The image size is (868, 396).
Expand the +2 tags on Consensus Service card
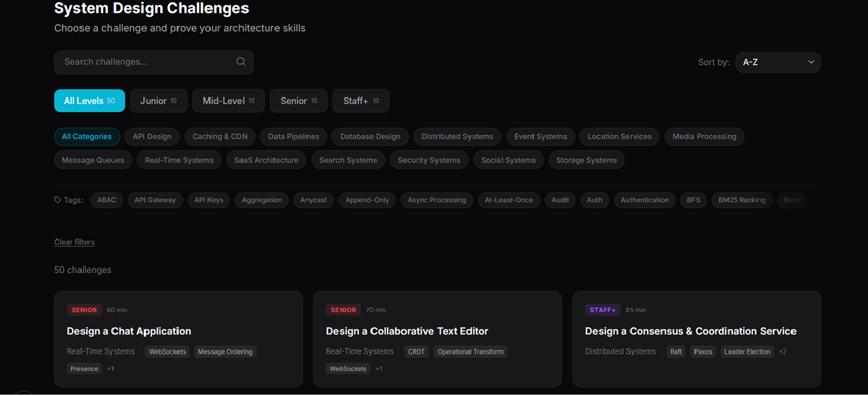[782, 351]
